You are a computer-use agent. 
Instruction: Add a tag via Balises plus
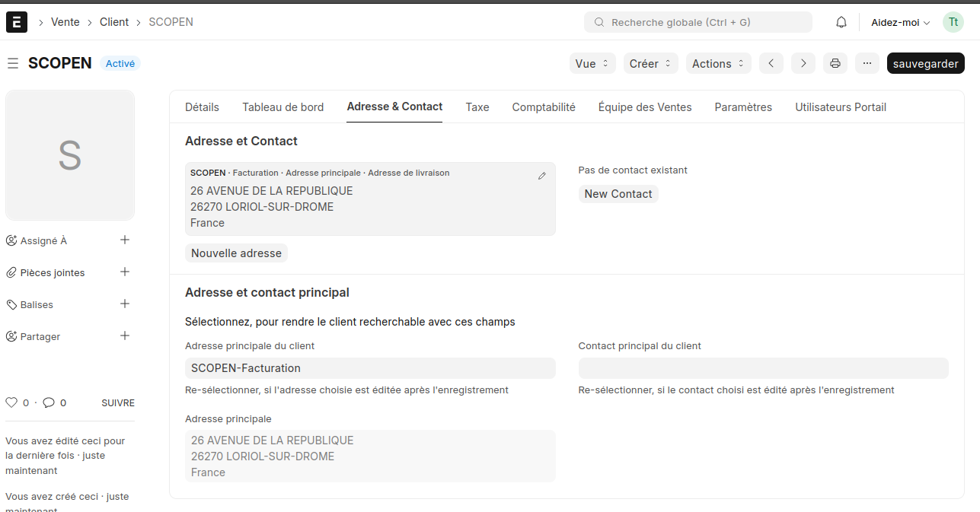[126, 304]
